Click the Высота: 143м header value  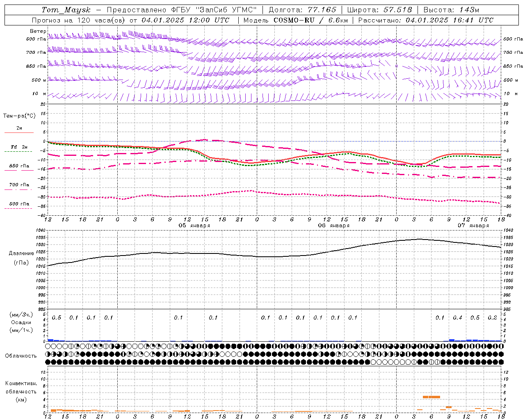(x=451, y=10)
